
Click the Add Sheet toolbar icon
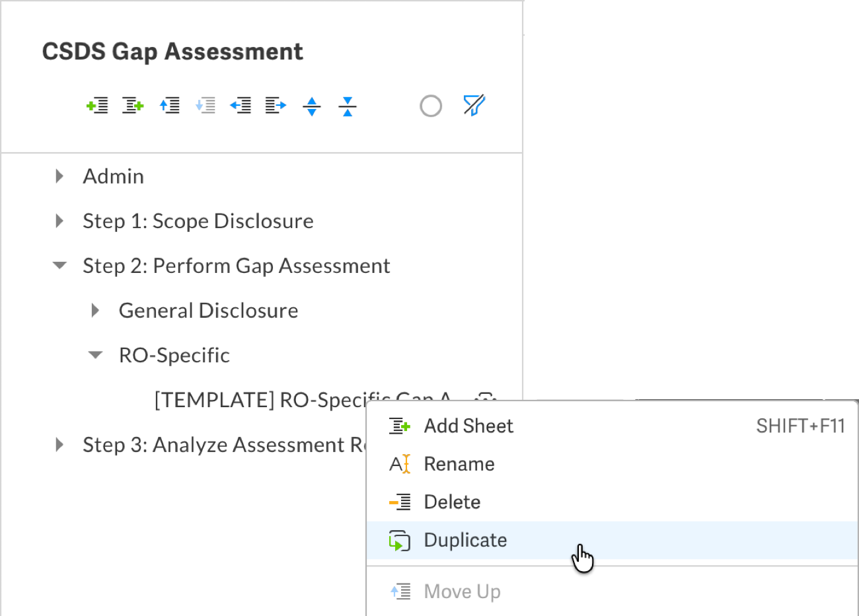coord(133,106)
